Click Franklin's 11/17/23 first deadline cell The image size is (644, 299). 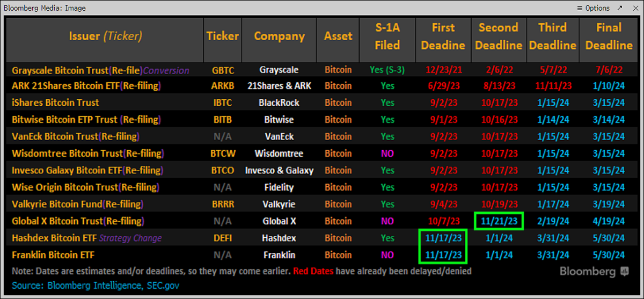click(x=443, y=255)
